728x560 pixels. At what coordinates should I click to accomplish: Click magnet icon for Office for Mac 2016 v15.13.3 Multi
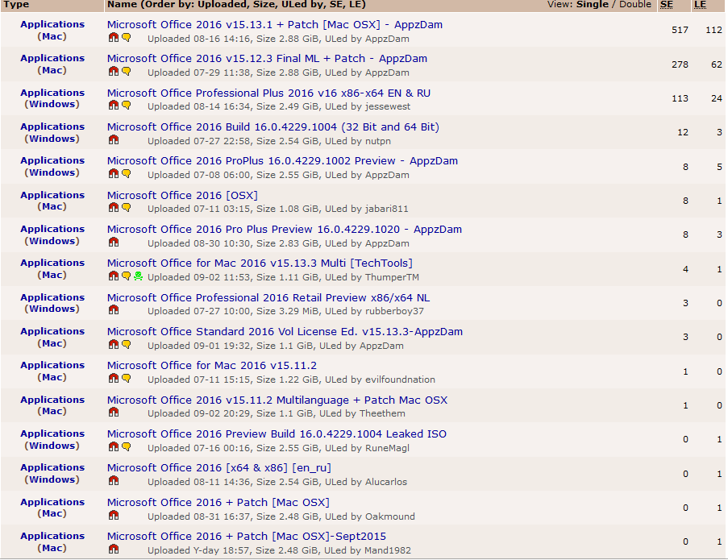(114, 276)
